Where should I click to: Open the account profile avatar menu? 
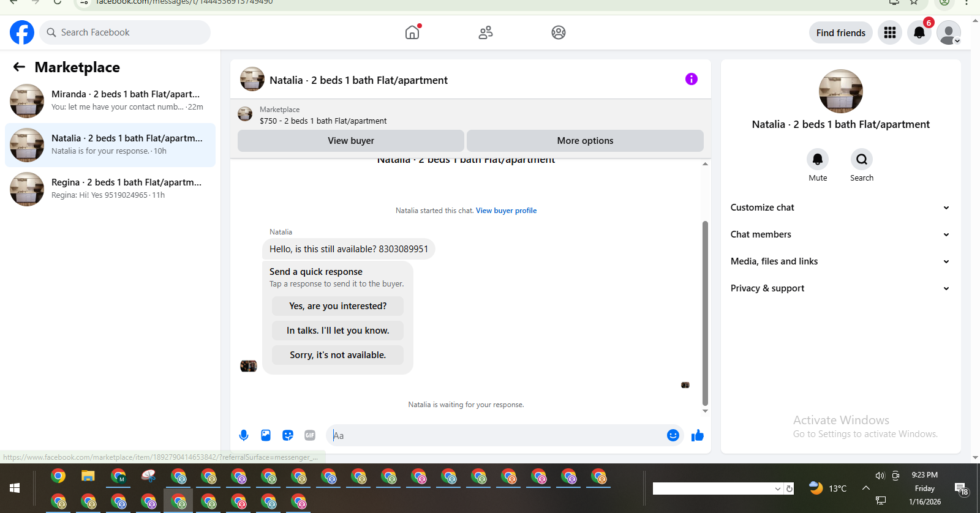949,32
